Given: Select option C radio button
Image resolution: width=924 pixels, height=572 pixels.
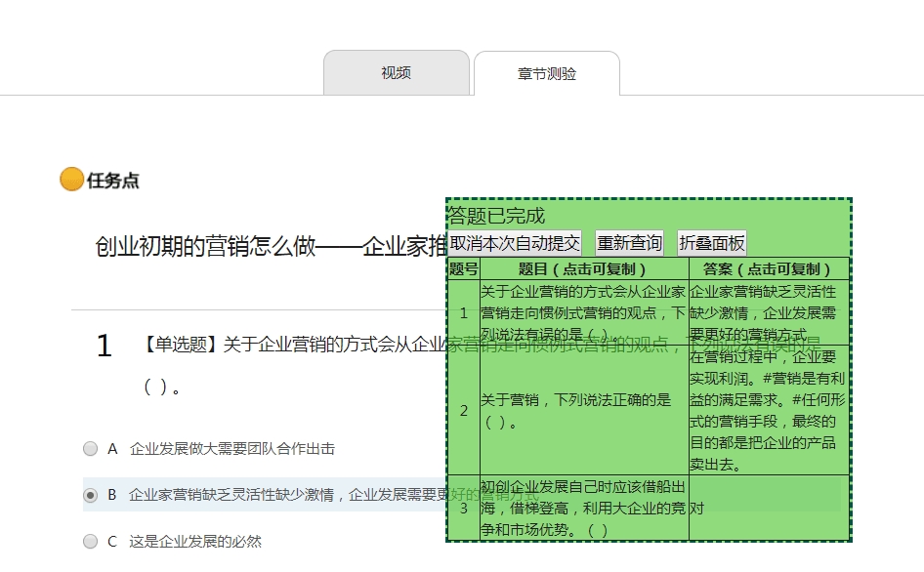Looking at the screenshot, I should pyautogui.click(x=90, y=542).
